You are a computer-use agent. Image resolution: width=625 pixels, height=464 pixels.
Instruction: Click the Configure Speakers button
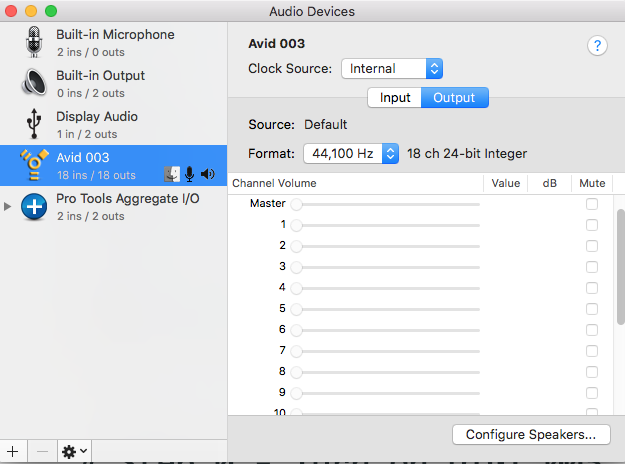pos(531,434)
